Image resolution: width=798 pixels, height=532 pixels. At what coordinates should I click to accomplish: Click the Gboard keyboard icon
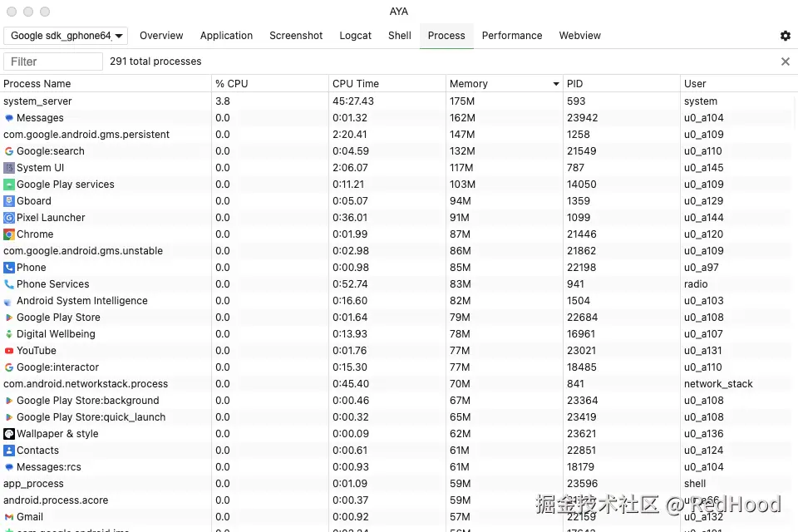[8, 201]
